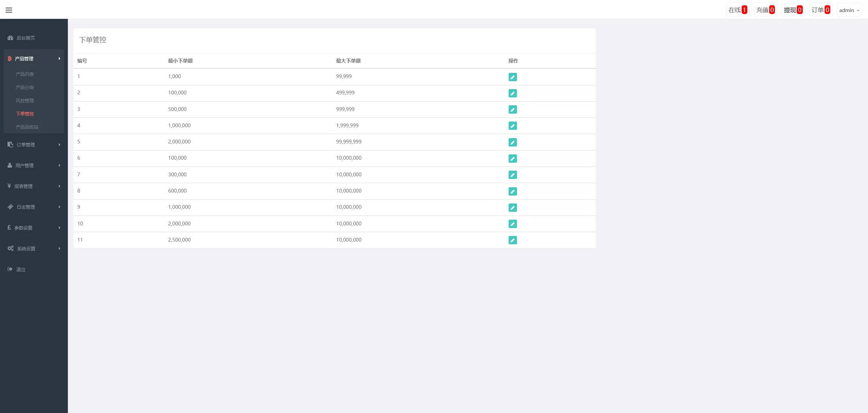Edit row 11 with pencil icon
Image resolution: width=868 pixels, height=413 pixels.
[512, 240]
